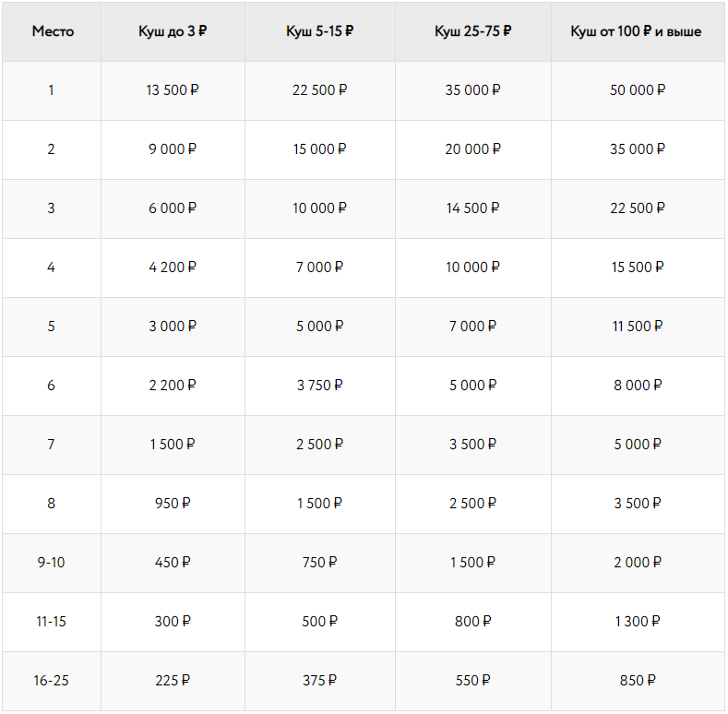Click the "16-25" place cell
The height and width of the screenshot is (714, 728).
pyautogui.click(x=52, y=681)
